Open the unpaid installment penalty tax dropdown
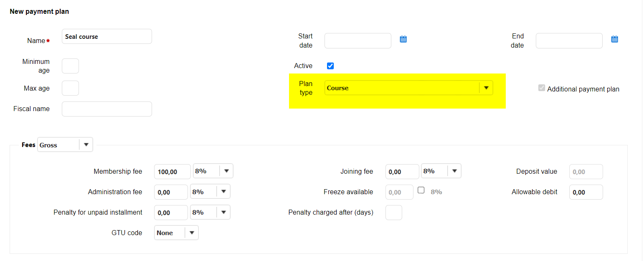Viewport: 644px width, 261px height. [x=223, y=212]
